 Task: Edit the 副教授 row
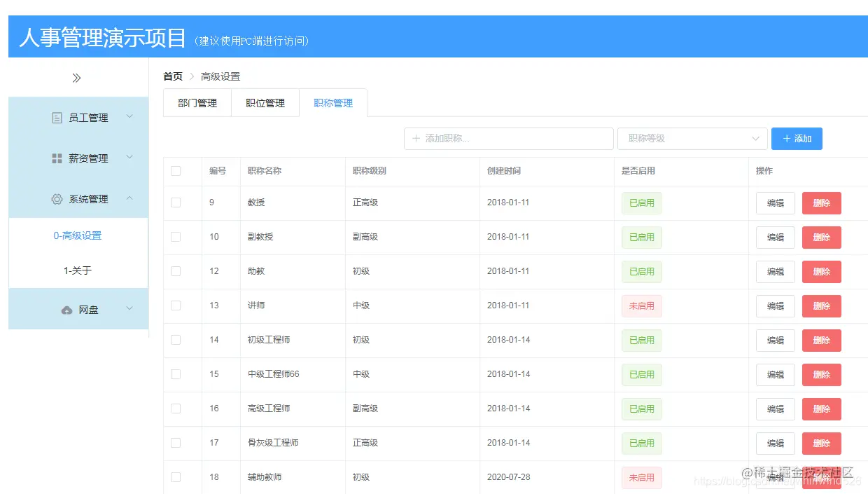pyautogui.click(x=776, y=238)
